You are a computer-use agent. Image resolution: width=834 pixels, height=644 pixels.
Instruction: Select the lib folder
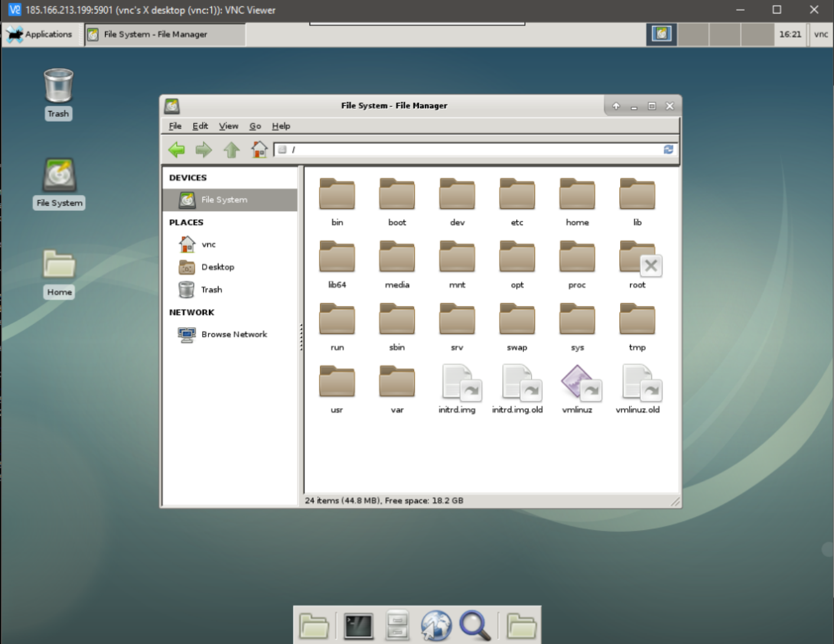tap(637, 201)
